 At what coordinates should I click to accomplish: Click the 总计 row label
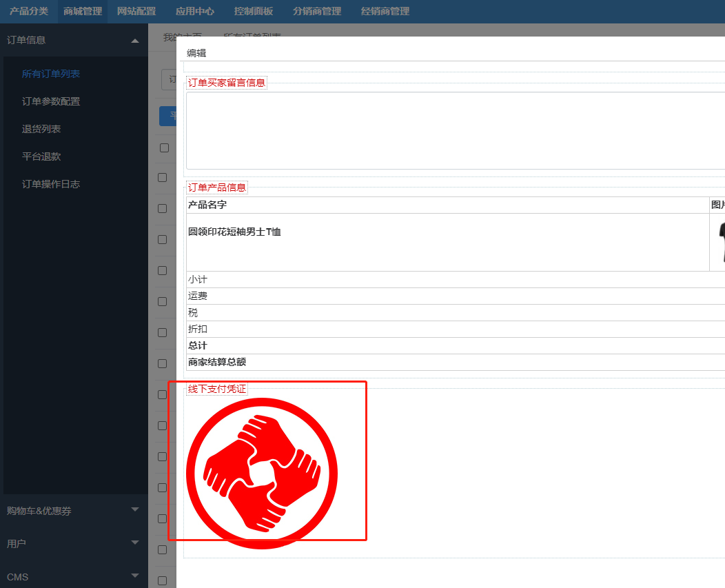(x=197, y=345)
